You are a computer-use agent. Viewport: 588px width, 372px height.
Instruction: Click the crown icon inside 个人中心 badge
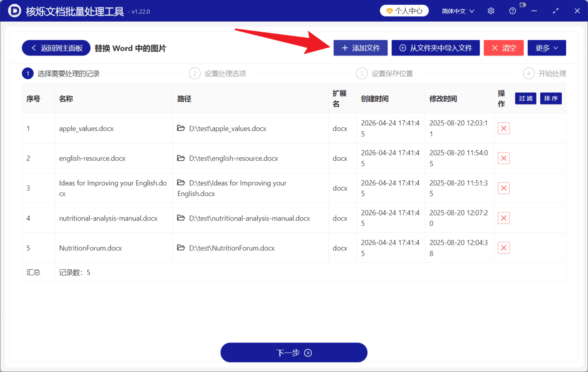pyautogui.click(x=390, y=10)
